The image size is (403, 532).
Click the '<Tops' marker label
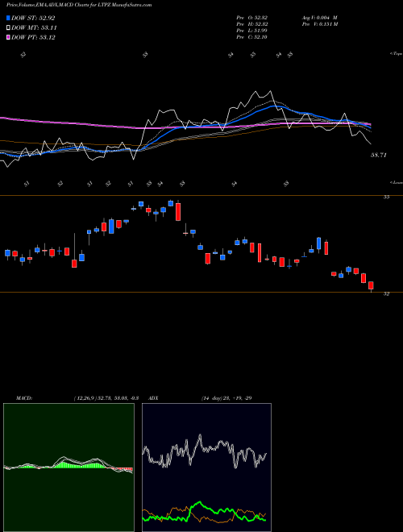[x=396, y=54]
